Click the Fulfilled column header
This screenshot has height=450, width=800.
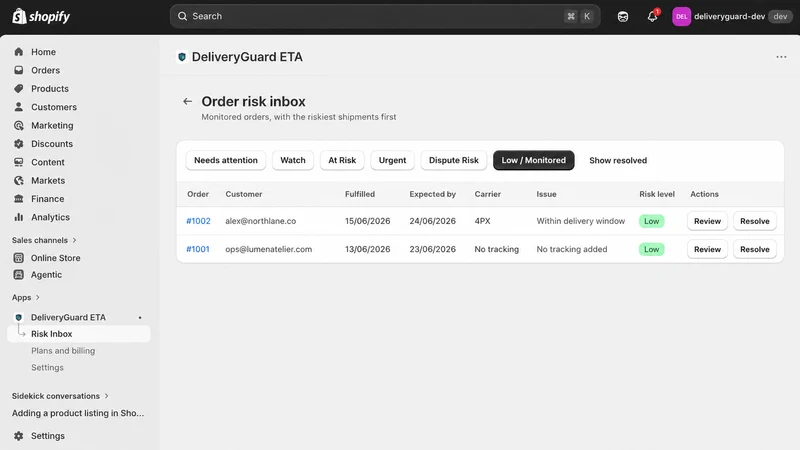pos(360,194)
